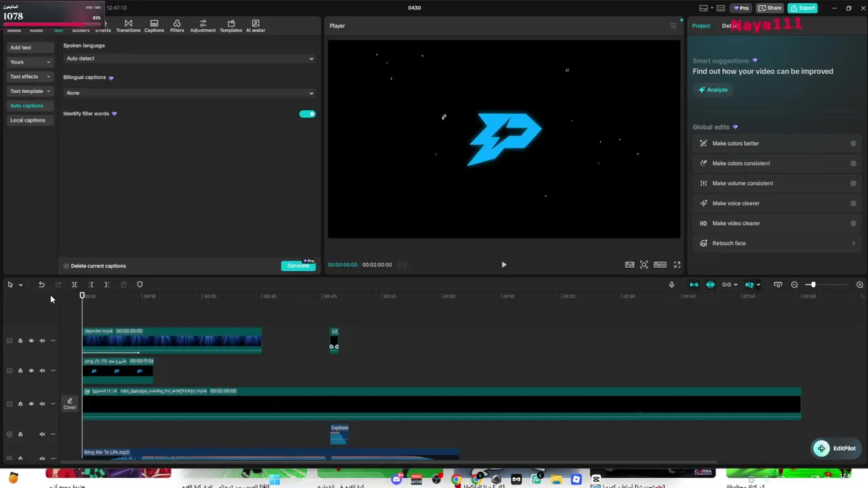Enable Make colors consistent checkbox

(853, 163)
